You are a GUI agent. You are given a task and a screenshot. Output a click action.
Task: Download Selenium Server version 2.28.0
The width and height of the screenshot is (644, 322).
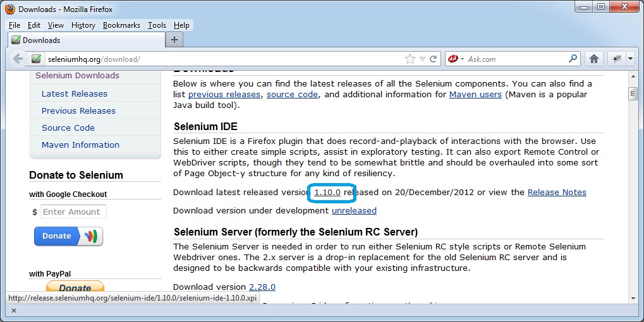coord(262,287)
